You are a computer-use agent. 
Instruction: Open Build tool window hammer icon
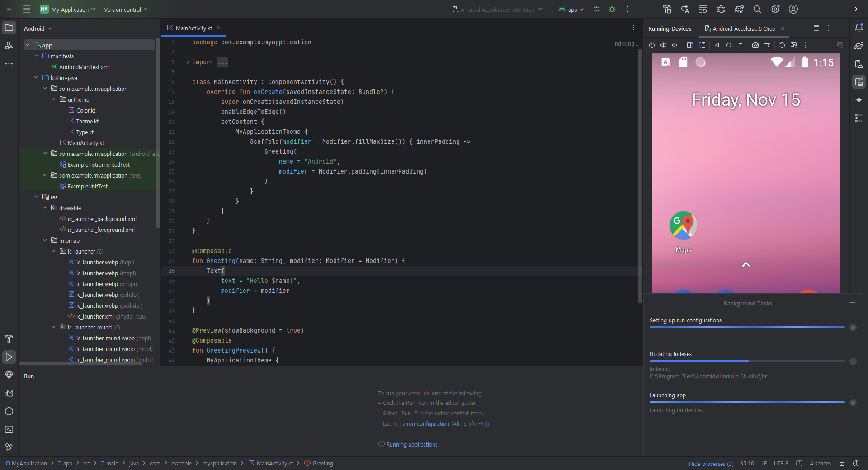[9, 339]
